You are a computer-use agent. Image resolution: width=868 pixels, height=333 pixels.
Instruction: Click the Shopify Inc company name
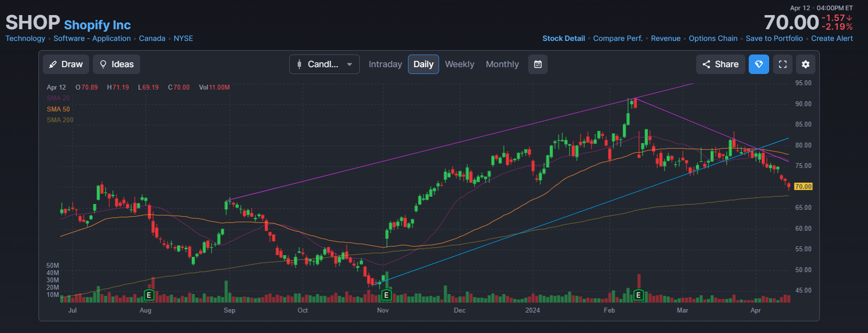tap(97, 25)
